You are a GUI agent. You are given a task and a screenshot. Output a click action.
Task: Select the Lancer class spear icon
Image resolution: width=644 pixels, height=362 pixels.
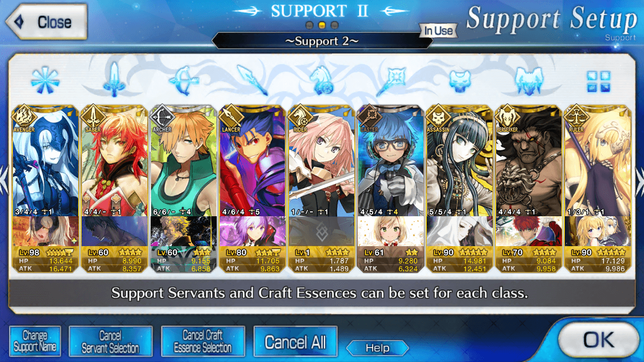(252, 80)
